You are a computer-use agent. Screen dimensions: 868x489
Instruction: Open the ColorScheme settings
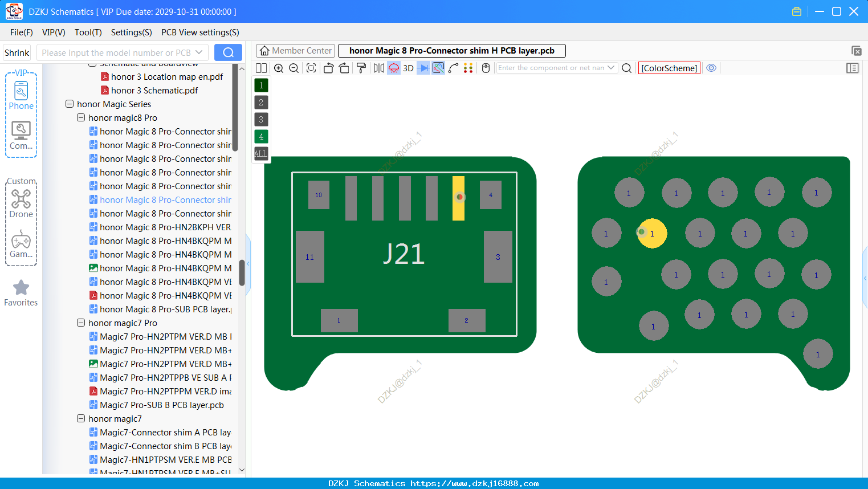(x=669, y=68)
